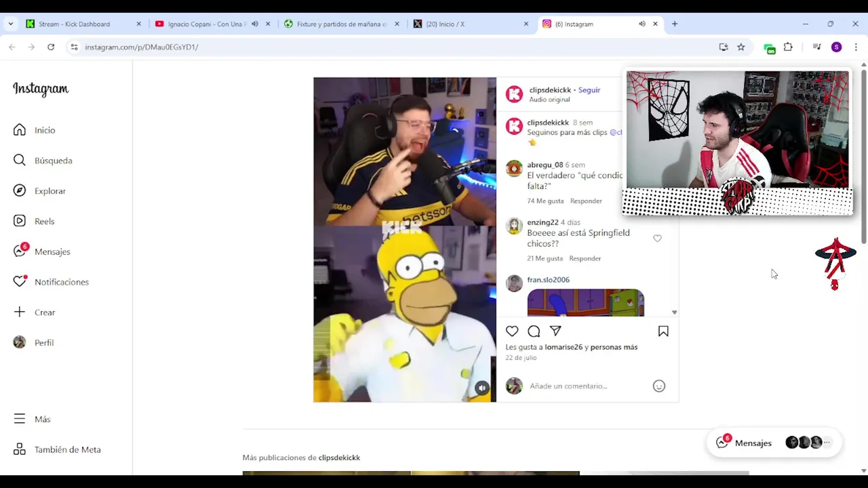Viewport: 868px width, 488px height.
Task: Like enzing22's comment
Action: tap(657, 239)
